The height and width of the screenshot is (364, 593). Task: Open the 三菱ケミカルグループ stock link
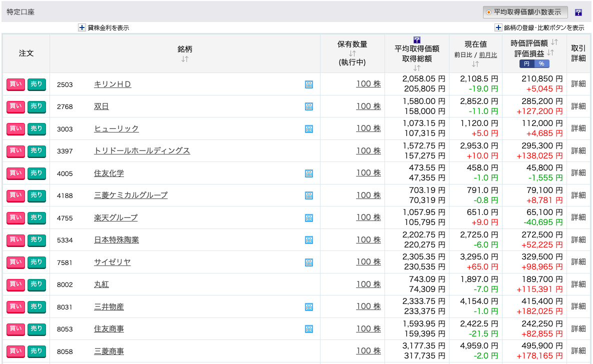pyautogui.click(x=130, y=195)
